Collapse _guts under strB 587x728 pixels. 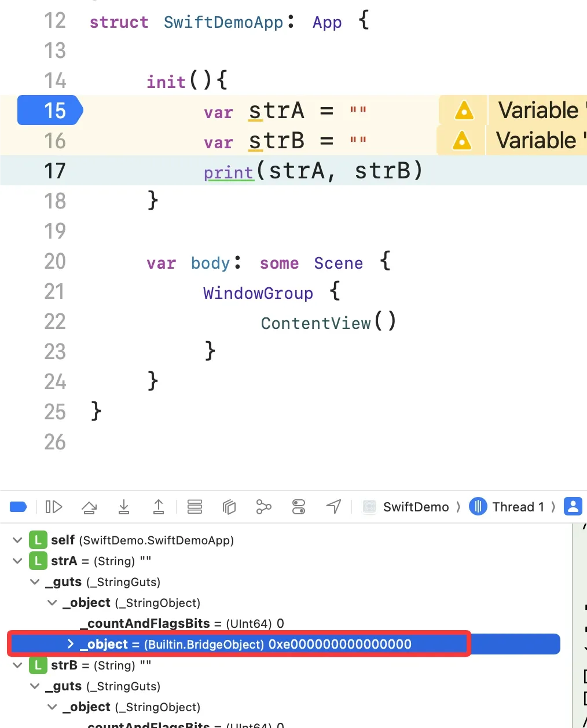(35, 686)
